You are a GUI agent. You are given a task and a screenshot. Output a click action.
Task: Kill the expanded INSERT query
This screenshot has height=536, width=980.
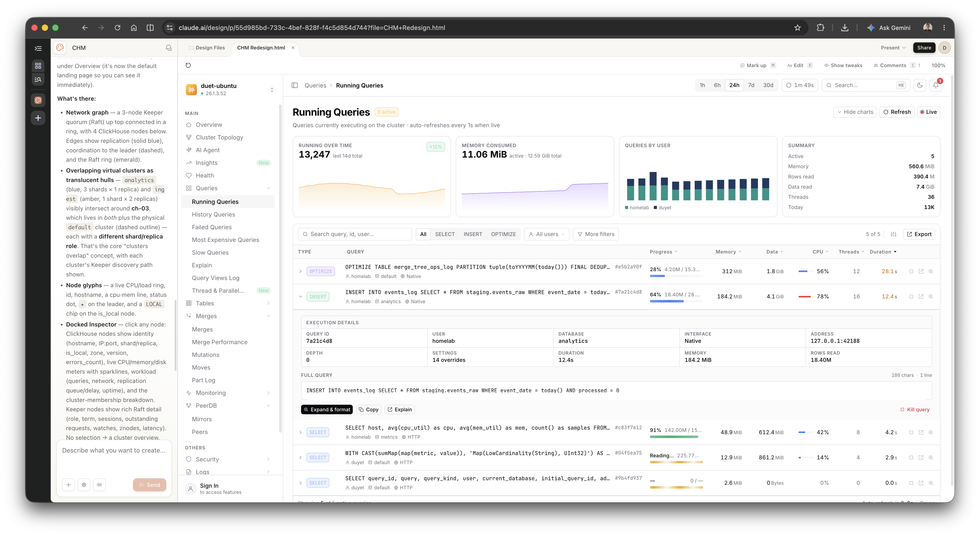point(915,409)
